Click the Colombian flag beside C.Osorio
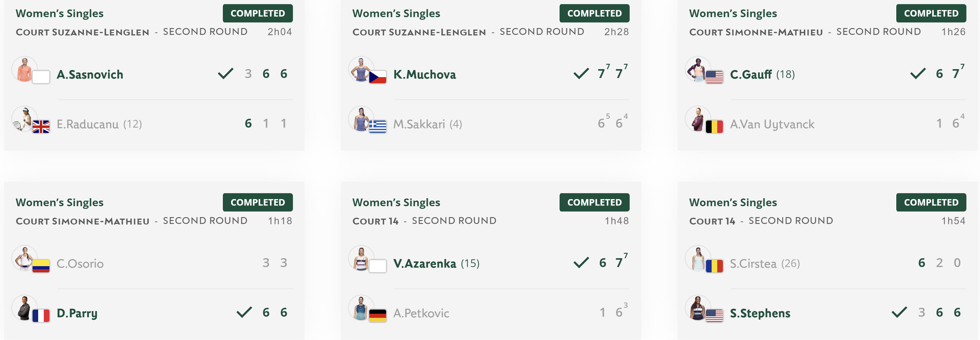 coord(41,266)
